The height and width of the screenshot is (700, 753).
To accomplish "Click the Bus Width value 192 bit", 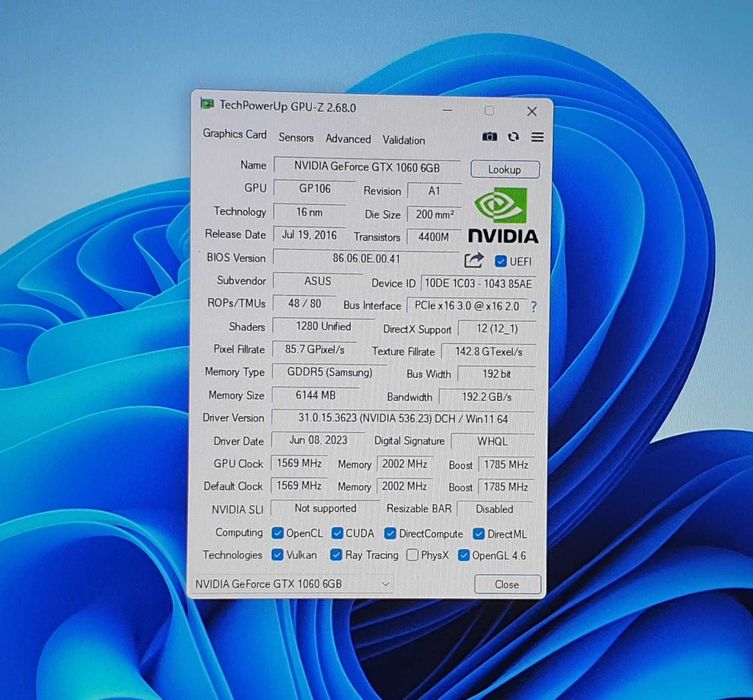I will 496,374.
